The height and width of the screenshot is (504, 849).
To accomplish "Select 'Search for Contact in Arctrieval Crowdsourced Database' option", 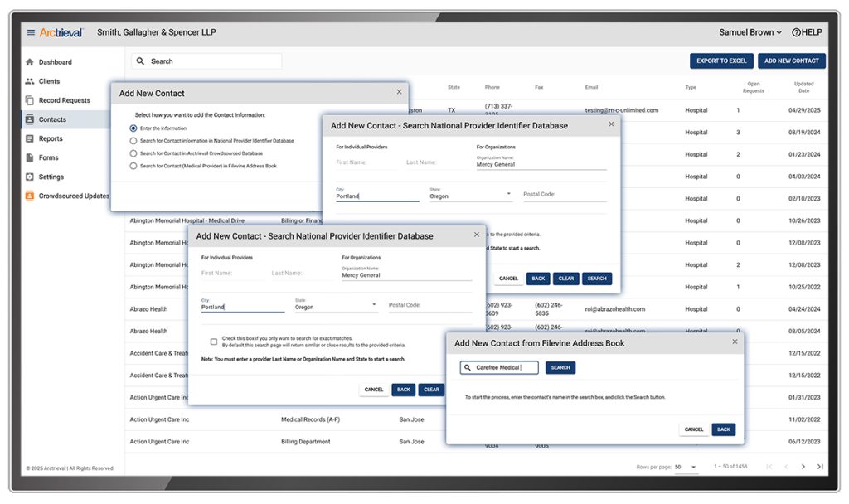I will [x=133, y=153].
